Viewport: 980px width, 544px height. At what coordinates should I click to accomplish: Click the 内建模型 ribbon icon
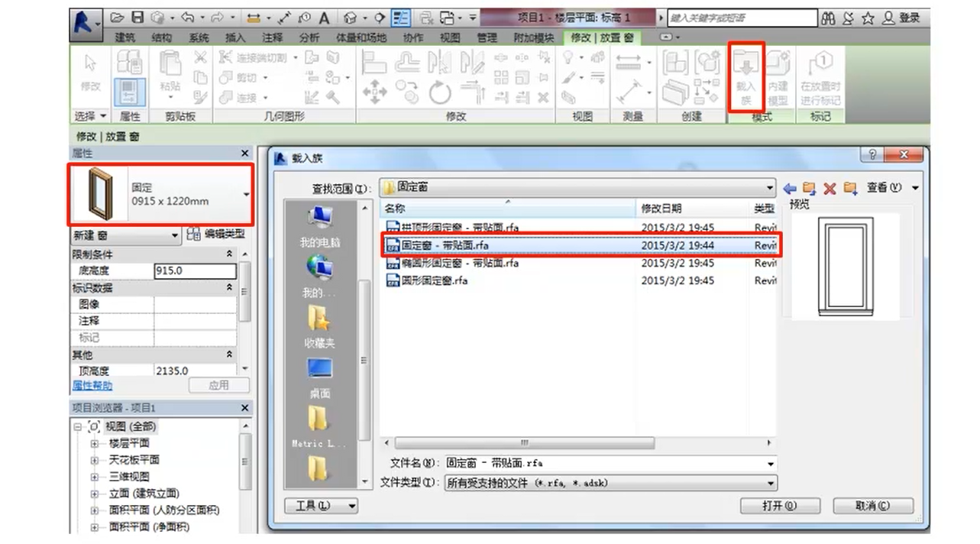[x=778, y=76]
